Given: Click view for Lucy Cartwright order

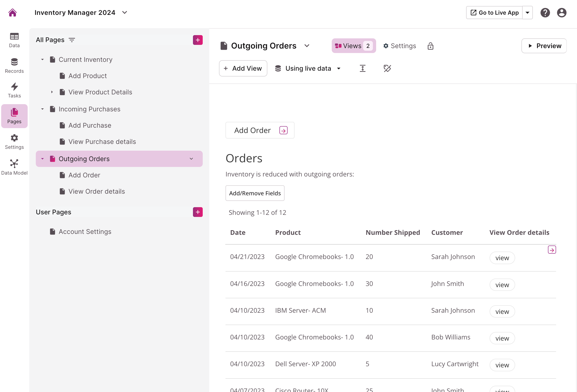Looking at the screenshot, I should click(502, 365).
